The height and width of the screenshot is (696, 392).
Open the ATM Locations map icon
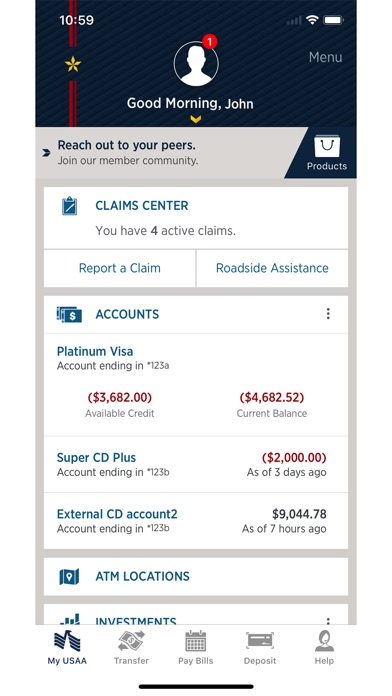pyautogui.click(x=69, y=577)
